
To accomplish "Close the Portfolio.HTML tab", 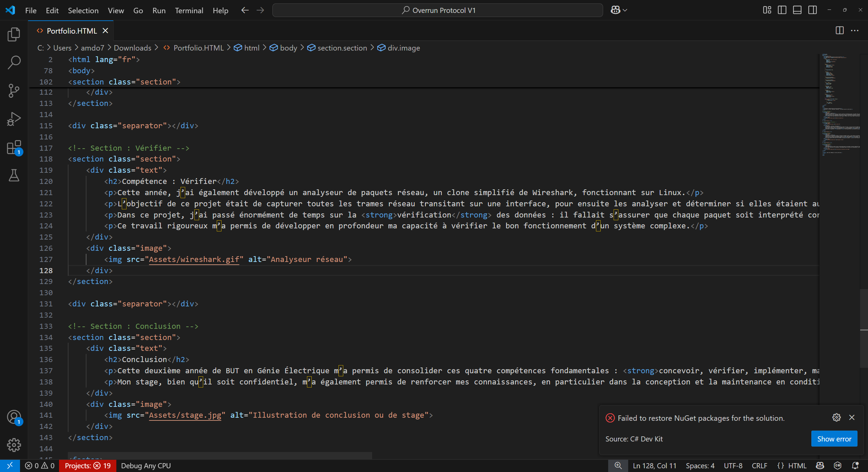I will [x=105, y=31].
